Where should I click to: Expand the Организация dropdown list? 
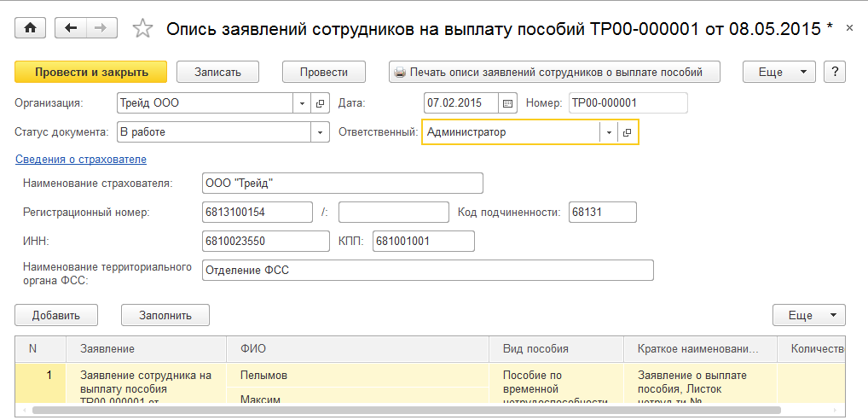click(x=303, y=103)
